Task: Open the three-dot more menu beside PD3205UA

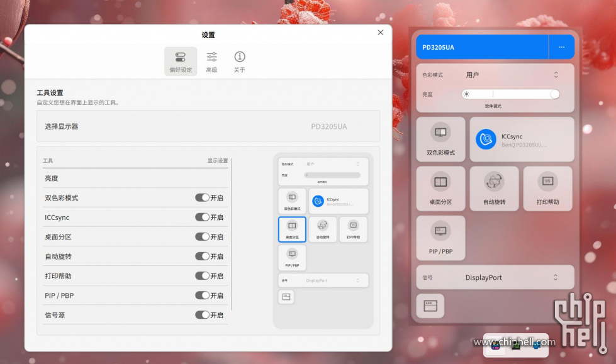Action: (x=561, y=47)
